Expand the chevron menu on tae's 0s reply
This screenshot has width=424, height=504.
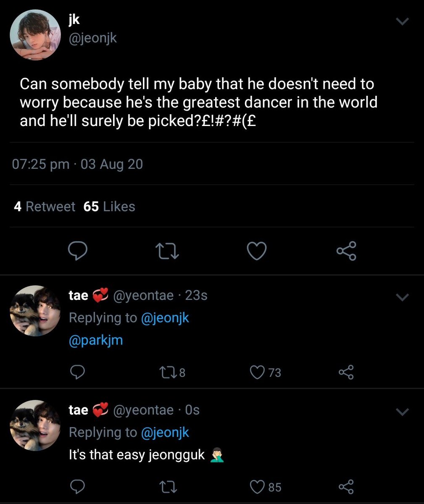[403, 412]
